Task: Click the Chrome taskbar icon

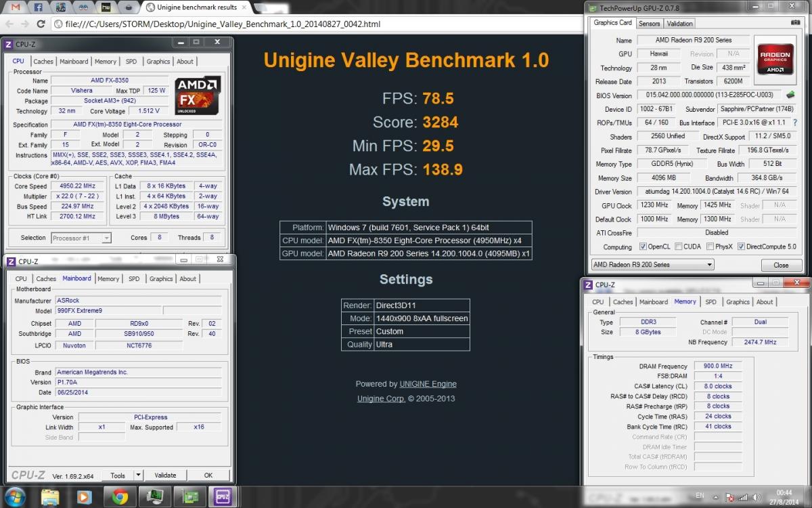Action: point(120,497)
